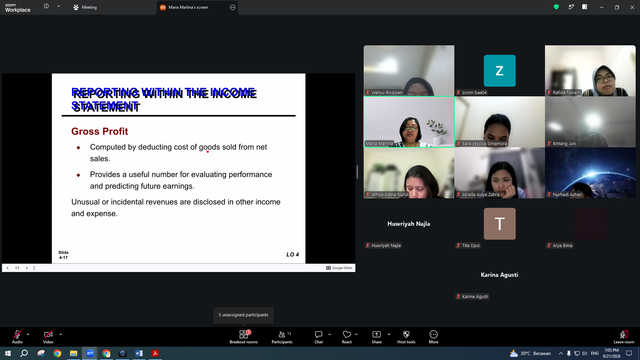Image resolution: width=640 pixels, height=360 pixels.
Task: Open File Explorer from taskbar
Action: [x=73, y=353]
